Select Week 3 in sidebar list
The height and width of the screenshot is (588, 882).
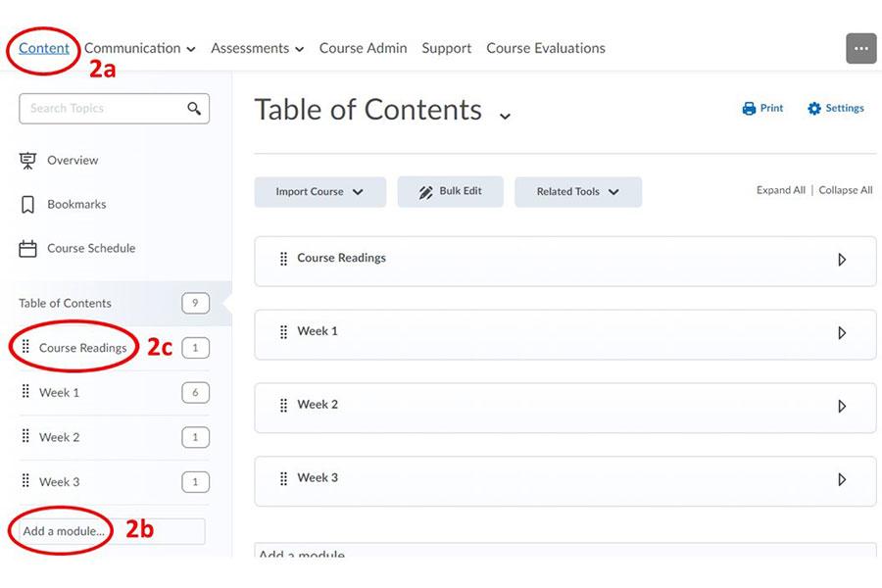60,482
